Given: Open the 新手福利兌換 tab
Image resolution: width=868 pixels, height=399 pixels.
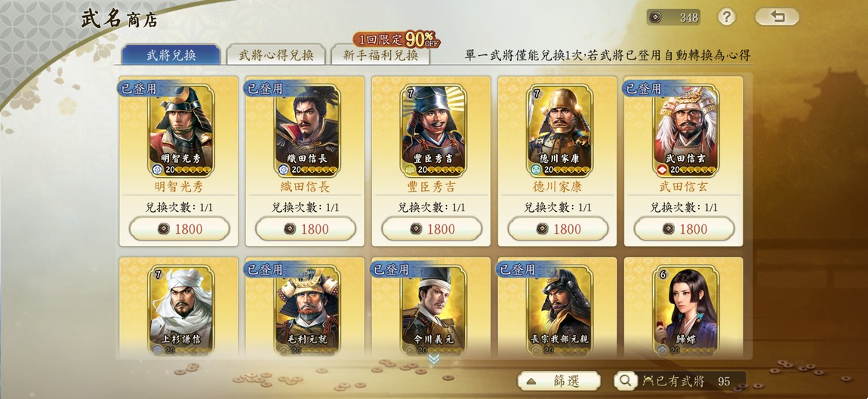Looking at the screenshot, I should [380, 55].
